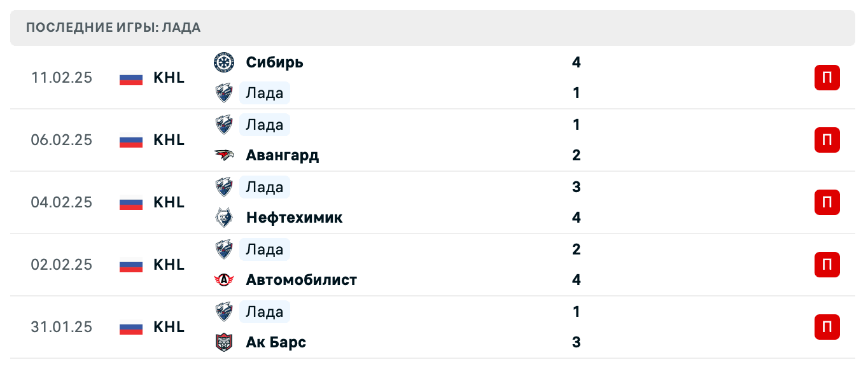Click the Neftekhimik wolf logo
This screenshot has height=369, width=868.
[223, 218]
